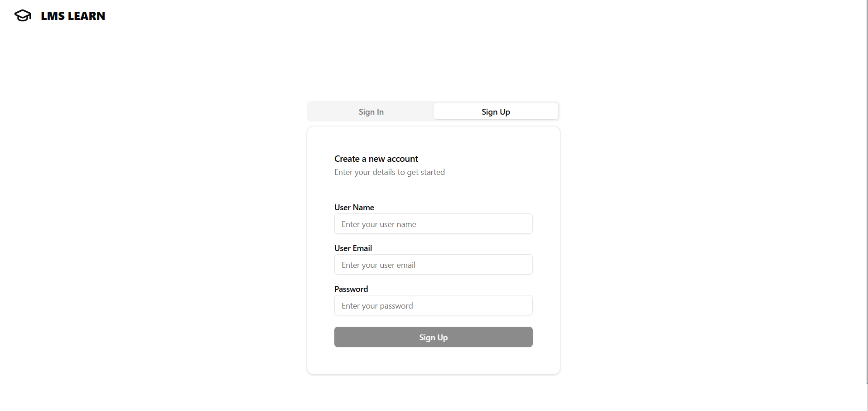Open the LMS LEARN brand link
The height and width of the screenshot is (411, 868).
click(73, 16)
